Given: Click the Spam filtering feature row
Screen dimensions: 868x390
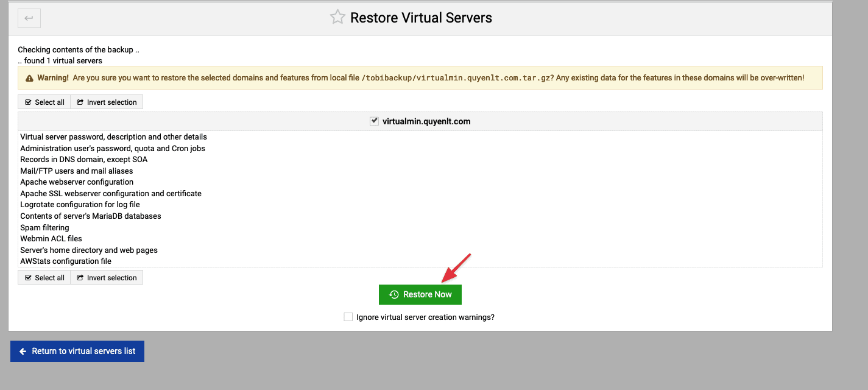Looking at the screenshot, I should tap(44, 228).
